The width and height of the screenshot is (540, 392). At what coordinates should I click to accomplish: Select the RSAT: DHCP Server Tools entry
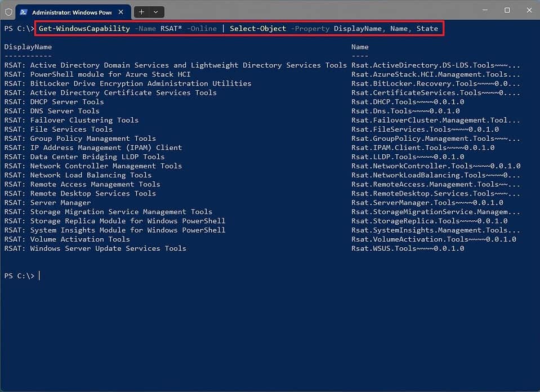click(x=54, y=101)
